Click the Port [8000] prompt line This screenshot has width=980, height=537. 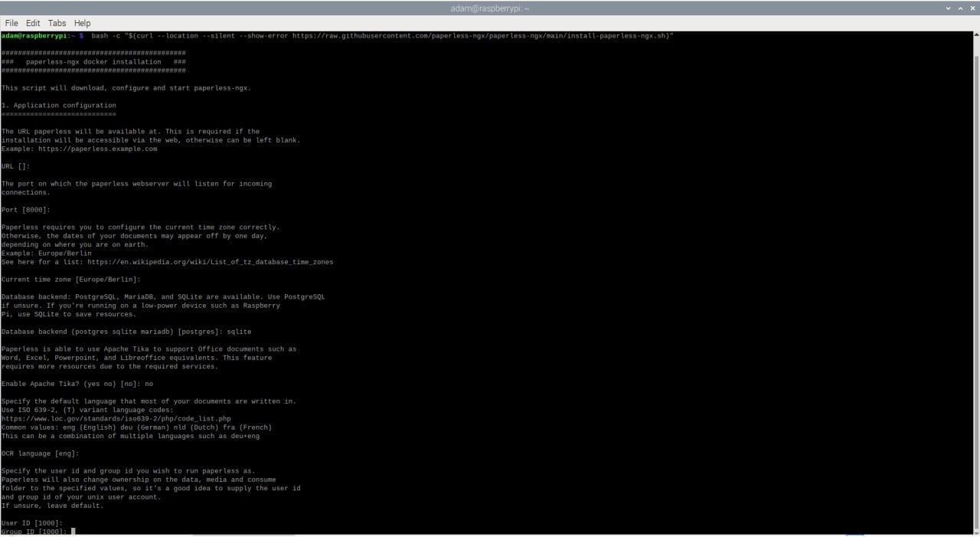pyautogui.click(x=25, y=210)
